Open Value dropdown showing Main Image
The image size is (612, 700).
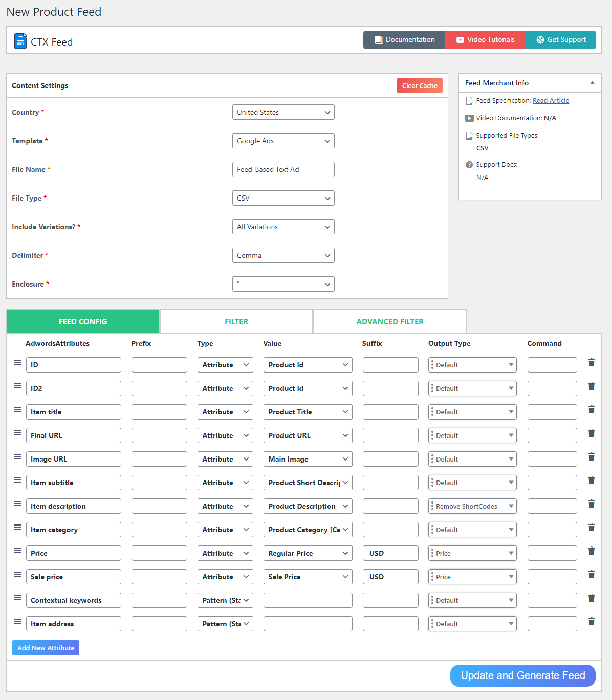308,459
